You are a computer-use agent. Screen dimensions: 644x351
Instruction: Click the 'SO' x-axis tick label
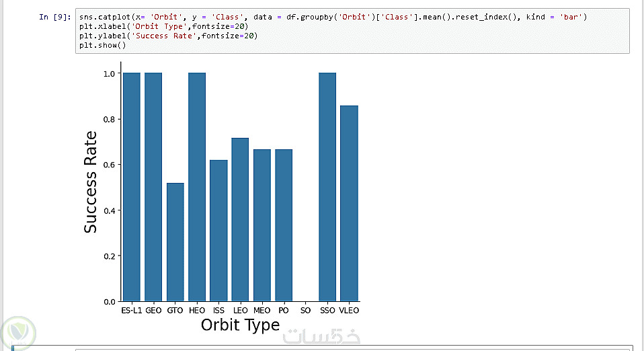click(x=306, y=310)
